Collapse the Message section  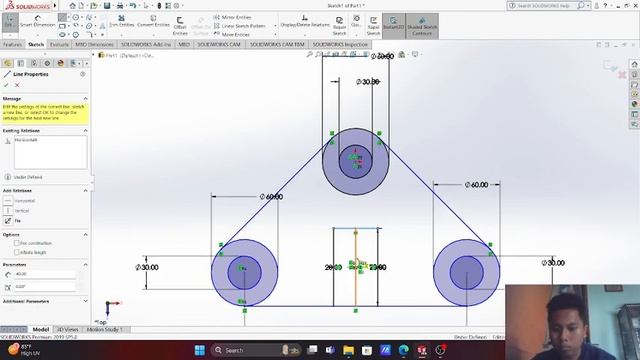(x=85, y=99)
